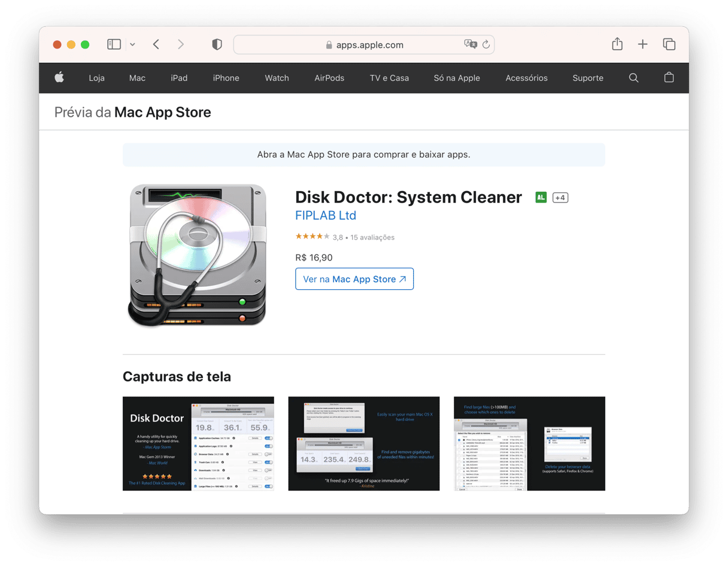Open the Só na Apple menu item
This screenshot has height=566, width=728.
click(457, 78)
